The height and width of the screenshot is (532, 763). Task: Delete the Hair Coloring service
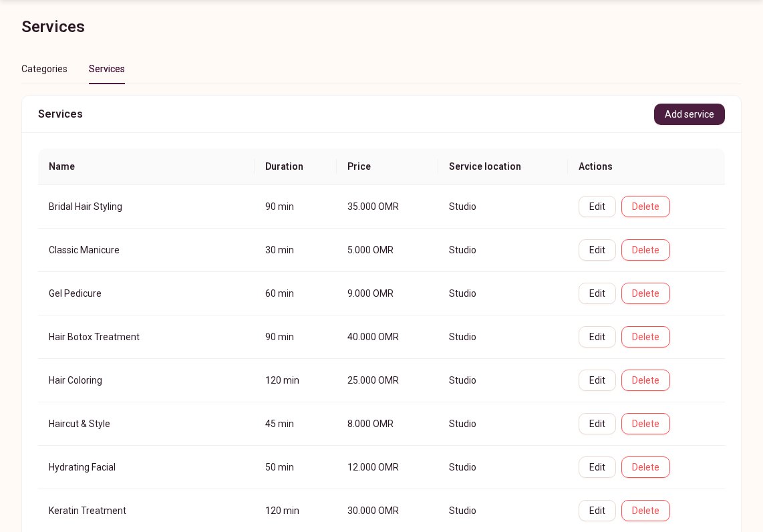pos(645,380)
